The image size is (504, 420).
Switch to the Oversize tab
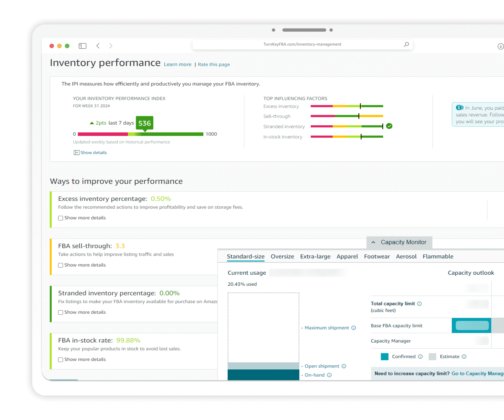pos(282,256)
